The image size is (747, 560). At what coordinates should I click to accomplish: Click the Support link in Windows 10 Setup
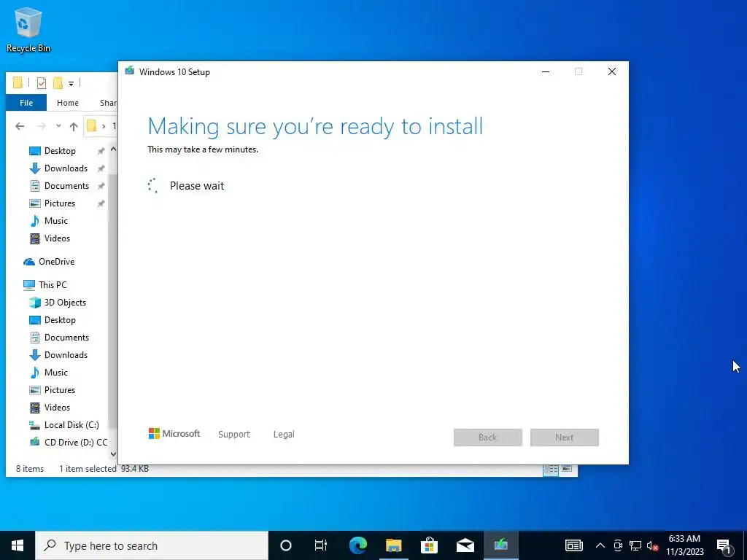point(234,435)
